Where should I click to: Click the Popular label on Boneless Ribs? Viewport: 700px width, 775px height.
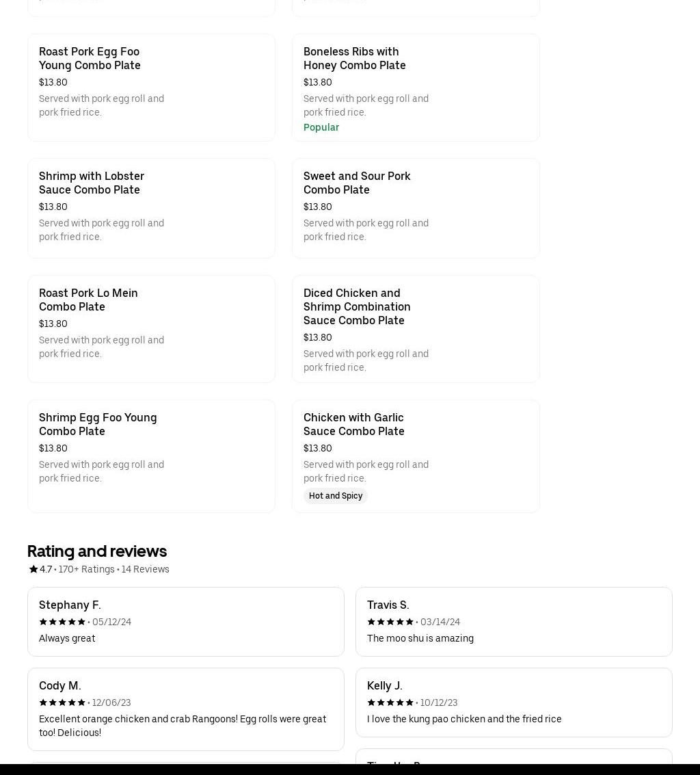[321, 127]
